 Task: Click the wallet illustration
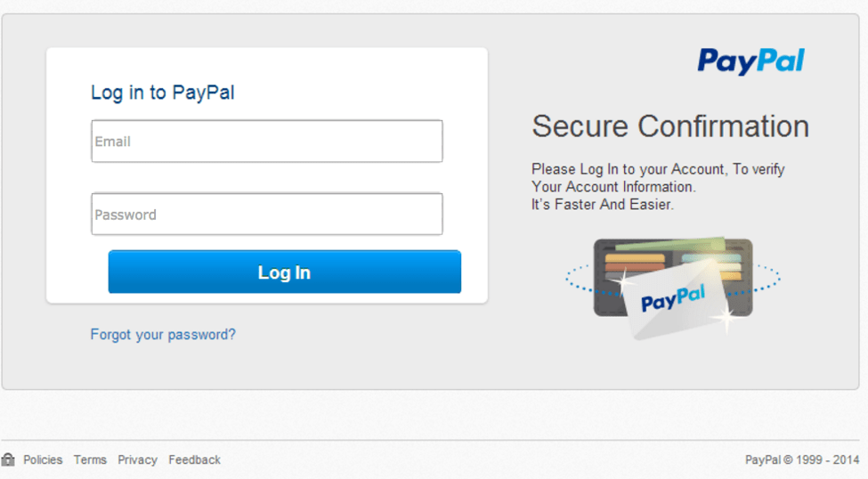pyautogui.click(x=673, y=278)
